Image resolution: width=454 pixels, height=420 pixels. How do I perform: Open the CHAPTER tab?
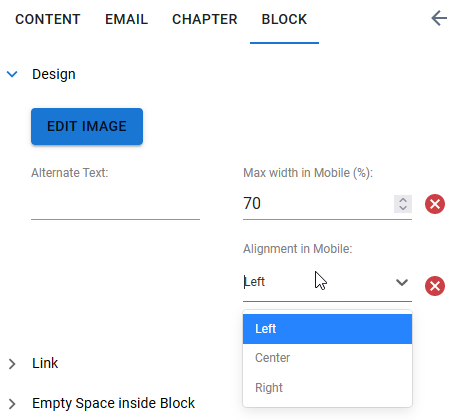(204, 19)
